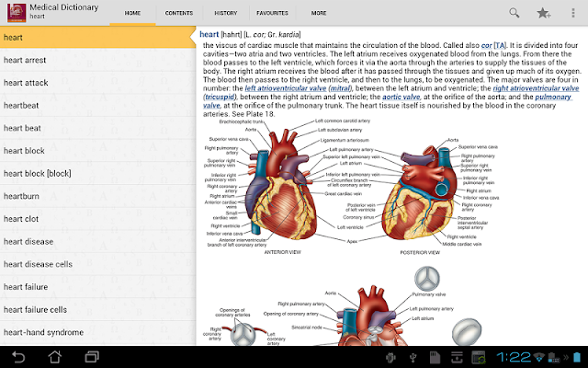
Task: Tap the Android back arrow
Action: [x=18, y=357]
